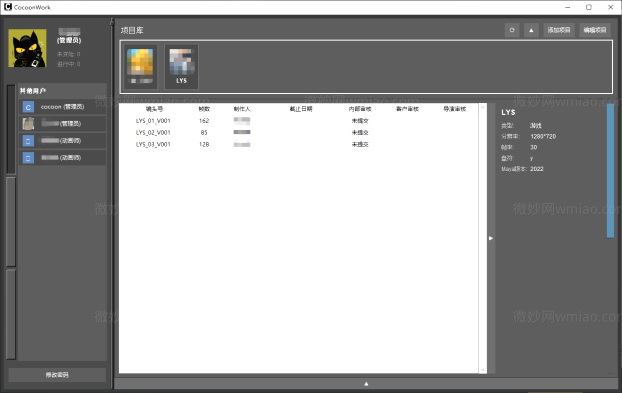
Task: Click the CocoonWork logo in the title bar
Action: tap(8, 7)
